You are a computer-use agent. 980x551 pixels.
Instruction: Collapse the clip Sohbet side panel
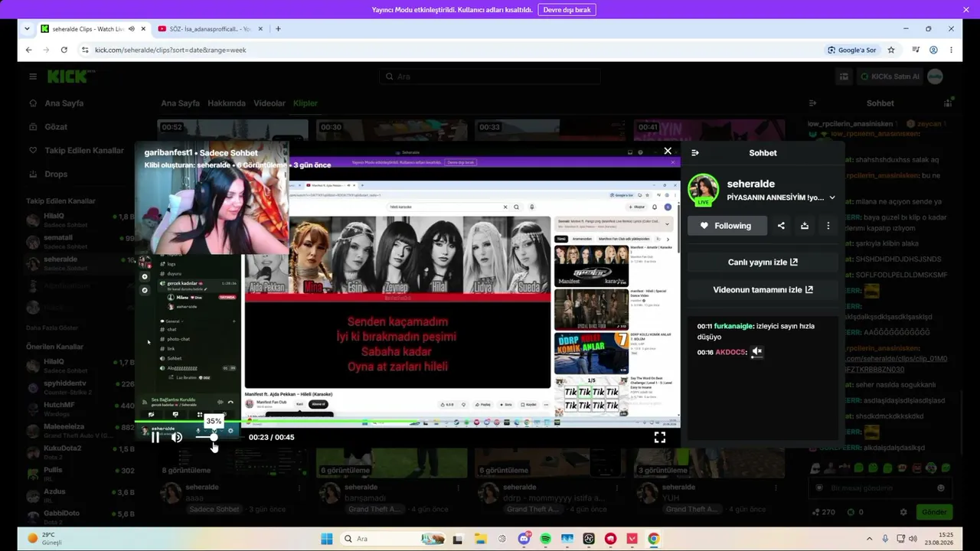click(695, 153)
